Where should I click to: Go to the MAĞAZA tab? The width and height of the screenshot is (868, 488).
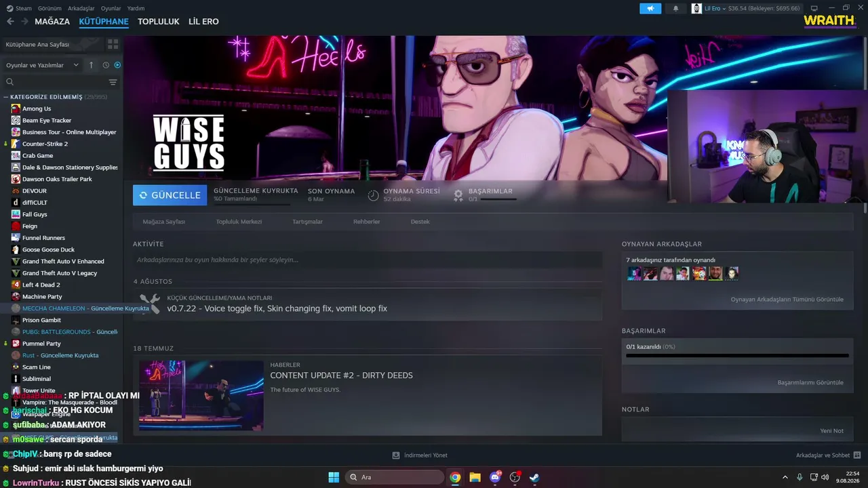[52, 22]
